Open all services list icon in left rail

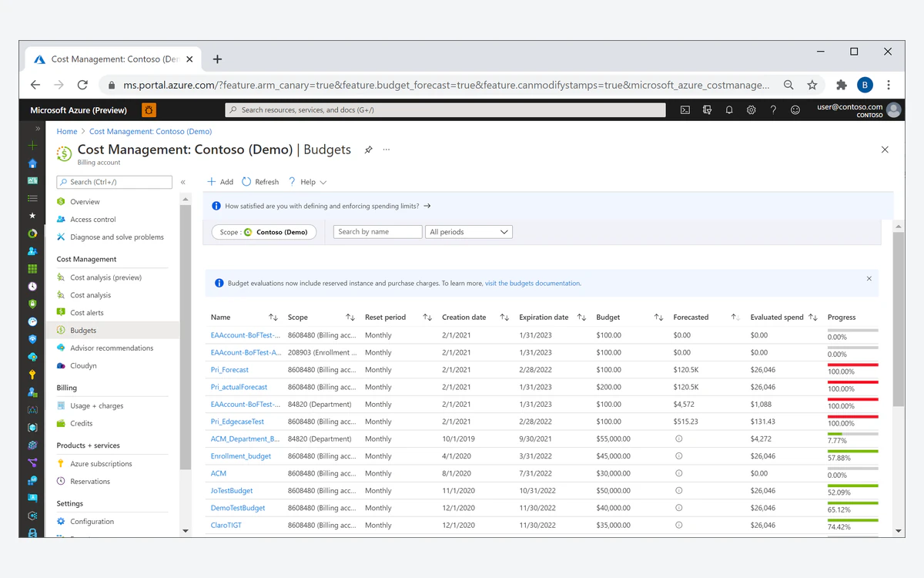[x=32, y=199]
